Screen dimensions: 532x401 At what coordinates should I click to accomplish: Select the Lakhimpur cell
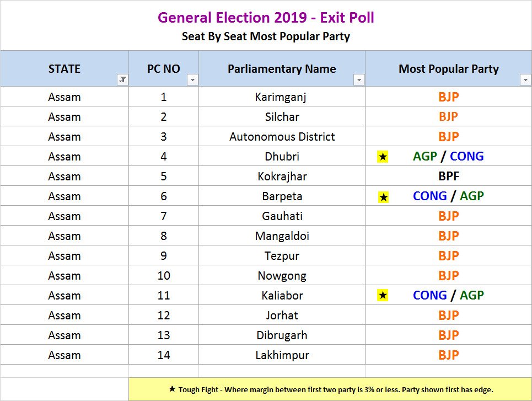tap(282, 355)
